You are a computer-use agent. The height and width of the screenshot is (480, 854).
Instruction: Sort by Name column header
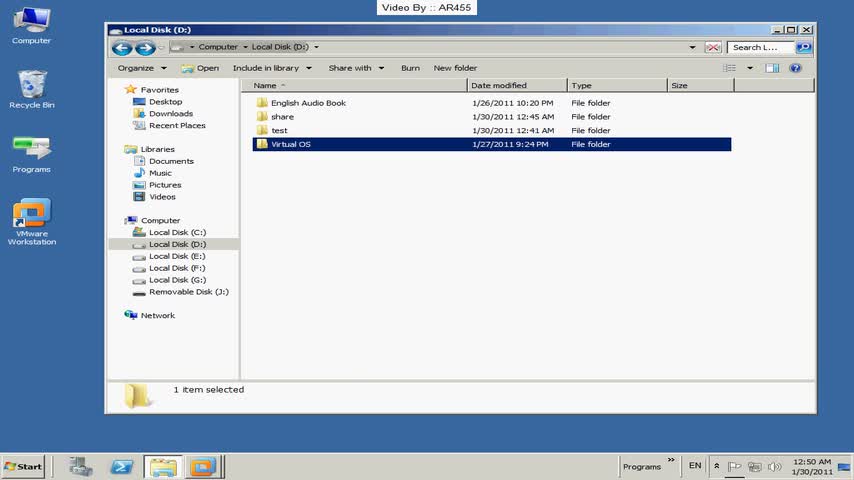pos(354,86)
